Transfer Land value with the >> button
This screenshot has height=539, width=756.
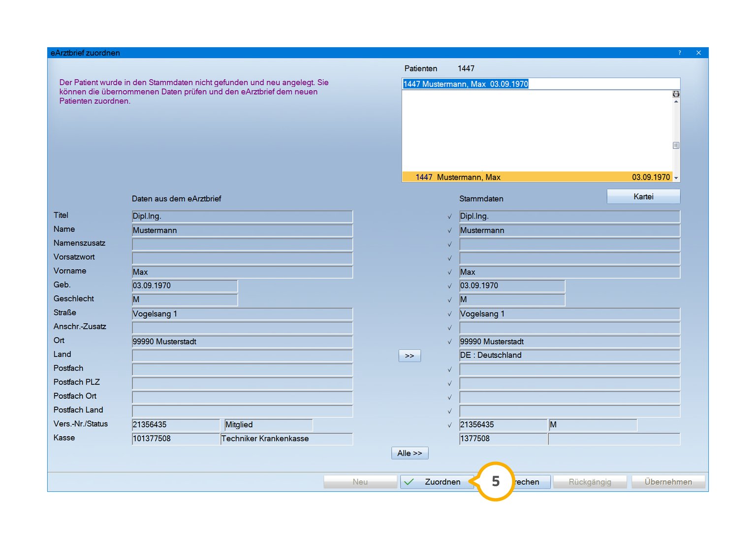(x=409, y=355)
